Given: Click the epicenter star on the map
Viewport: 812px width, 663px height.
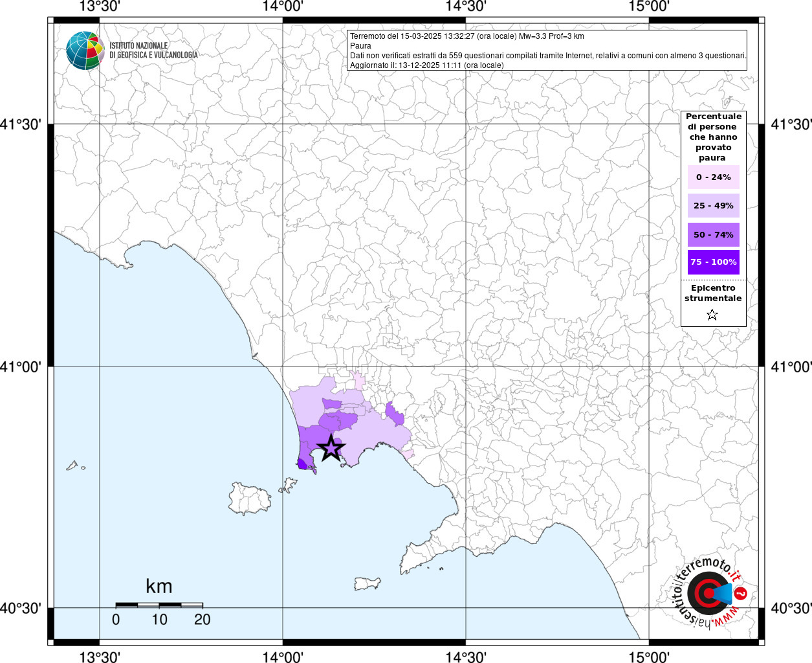Looking at the screenshot, I should click(x=331, y=447).
